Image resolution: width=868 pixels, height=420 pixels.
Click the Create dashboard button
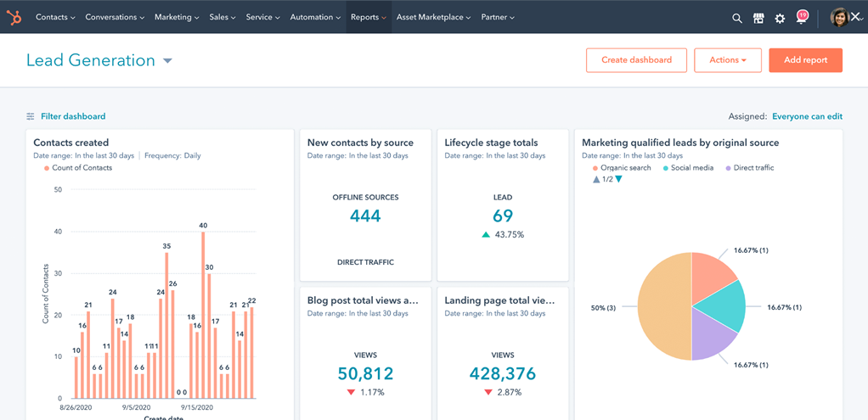tap(636, 60)
